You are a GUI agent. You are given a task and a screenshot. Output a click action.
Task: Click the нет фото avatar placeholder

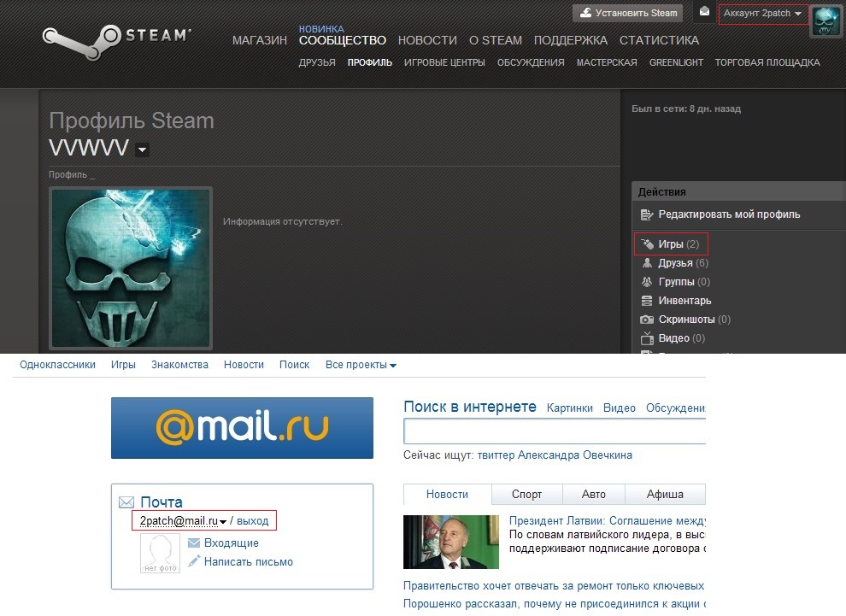coord(161,553)
